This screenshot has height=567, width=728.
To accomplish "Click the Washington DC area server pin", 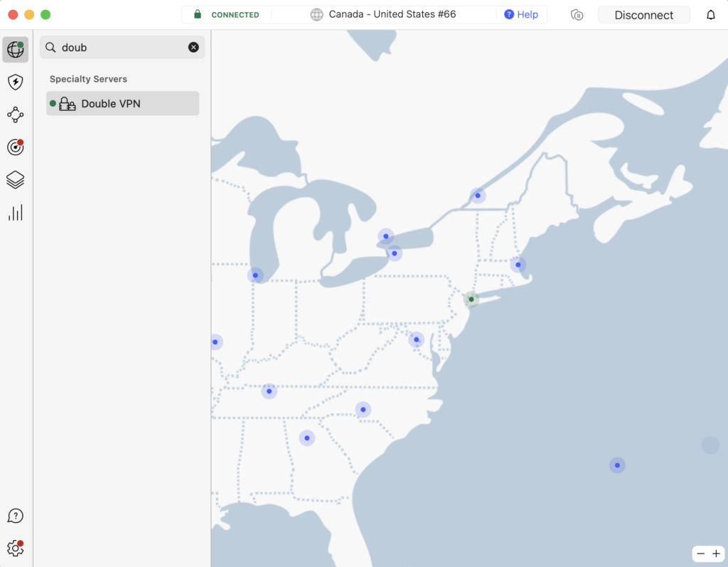I will [x=417, y=340].
